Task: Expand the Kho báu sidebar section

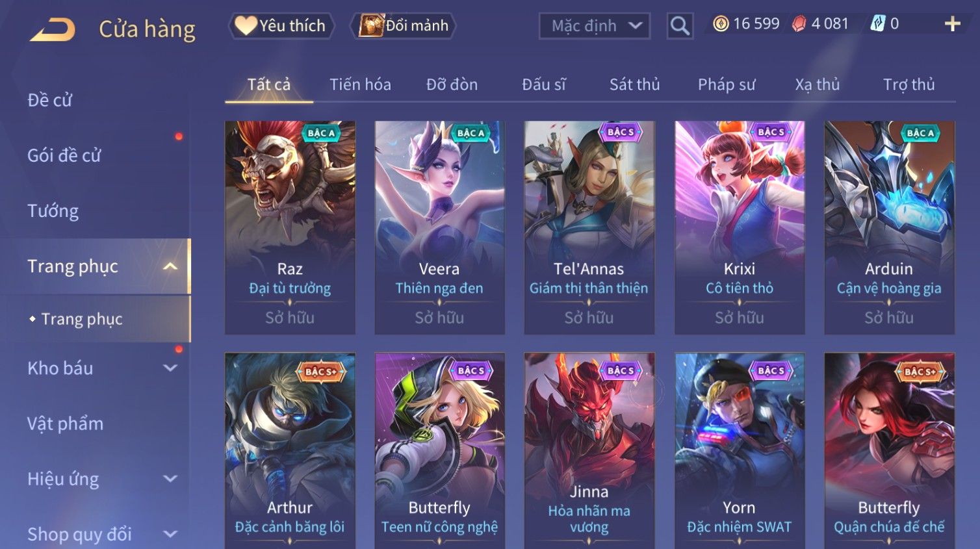Action: (170, 368)
